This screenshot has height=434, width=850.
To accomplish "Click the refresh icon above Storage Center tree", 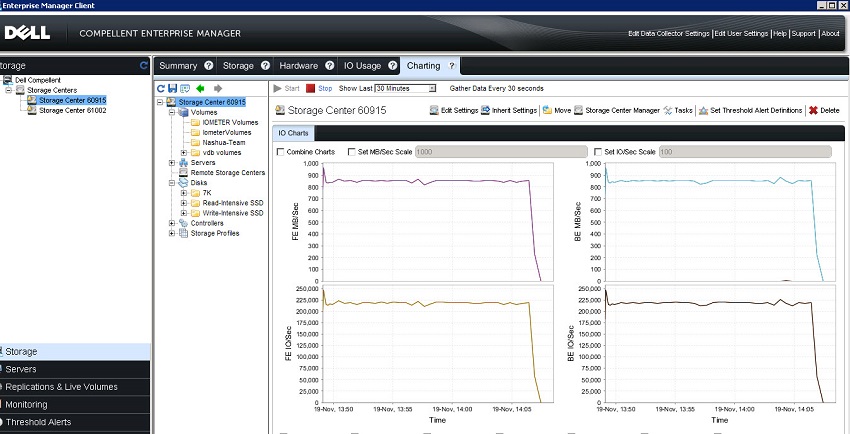I will (x=160, y=88).
